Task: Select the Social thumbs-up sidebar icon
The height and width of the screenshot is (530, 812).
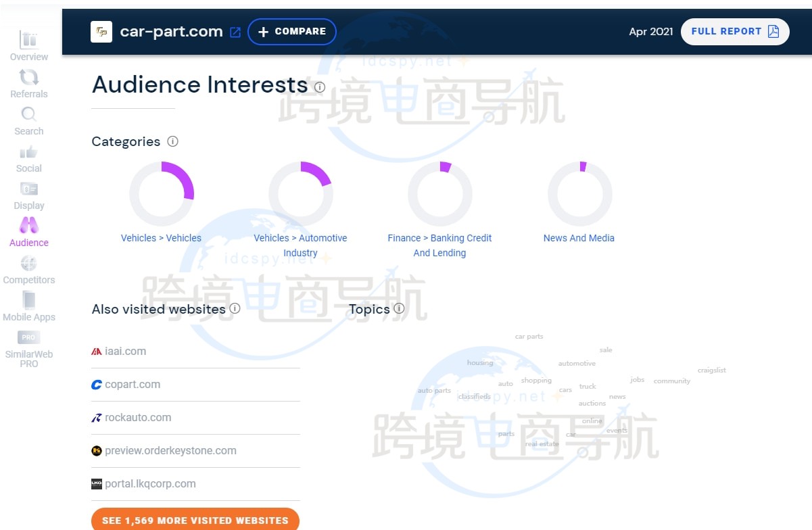Action: tap(29, 152)
